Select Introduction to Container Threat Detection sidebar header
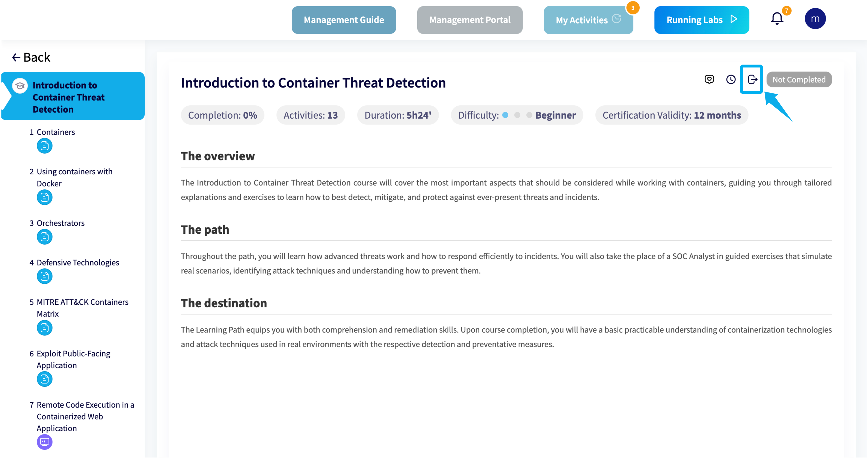 pyautogui.click(x=73, y=96)
